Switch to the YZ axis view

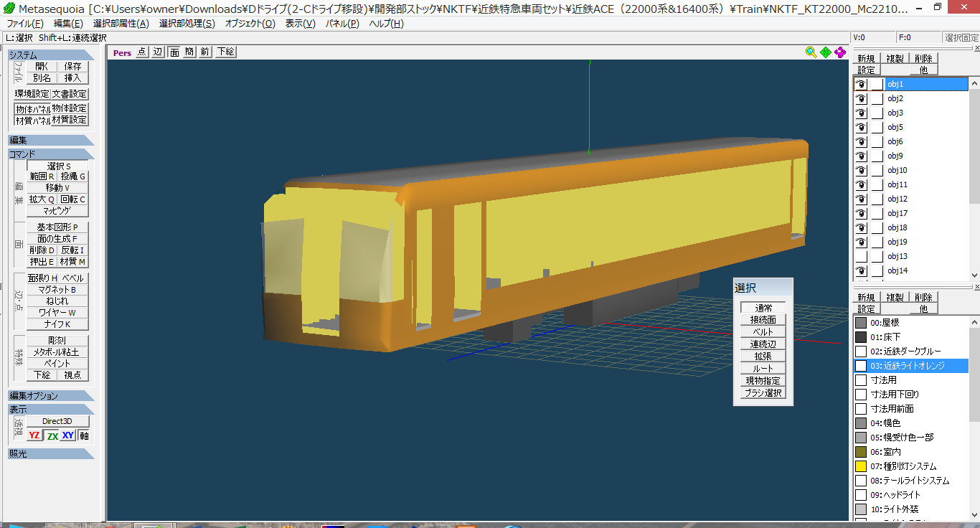pos(34,435)
